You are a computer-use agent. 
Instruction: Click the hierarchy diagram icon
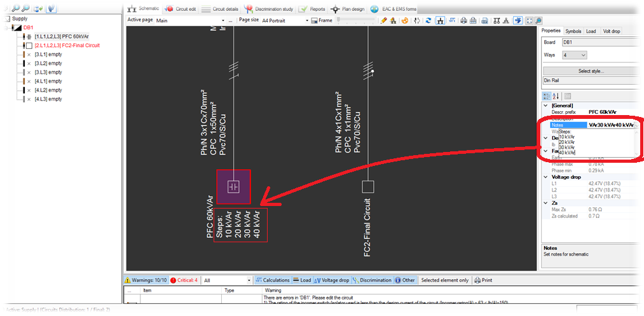[x=506, y=20]
